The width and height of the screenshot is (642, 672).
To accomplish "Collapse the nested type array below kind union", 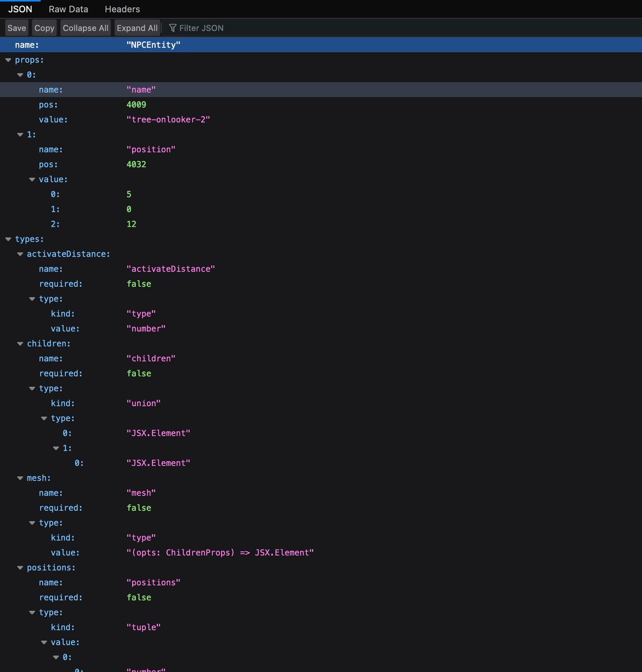I will (44, 418).
